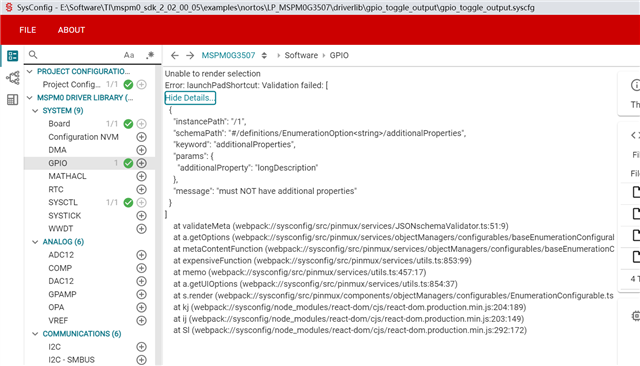This screenshot has width=640, height=366.
Task: Add a DAC12 instance
Action: coord(141,281)
